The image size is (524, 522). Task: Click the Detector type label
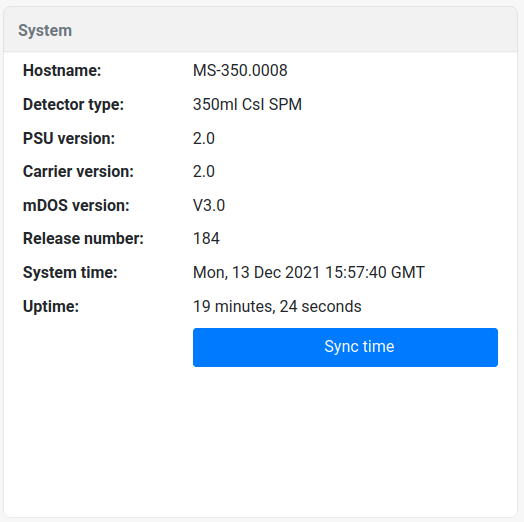[x=73, y=104]
